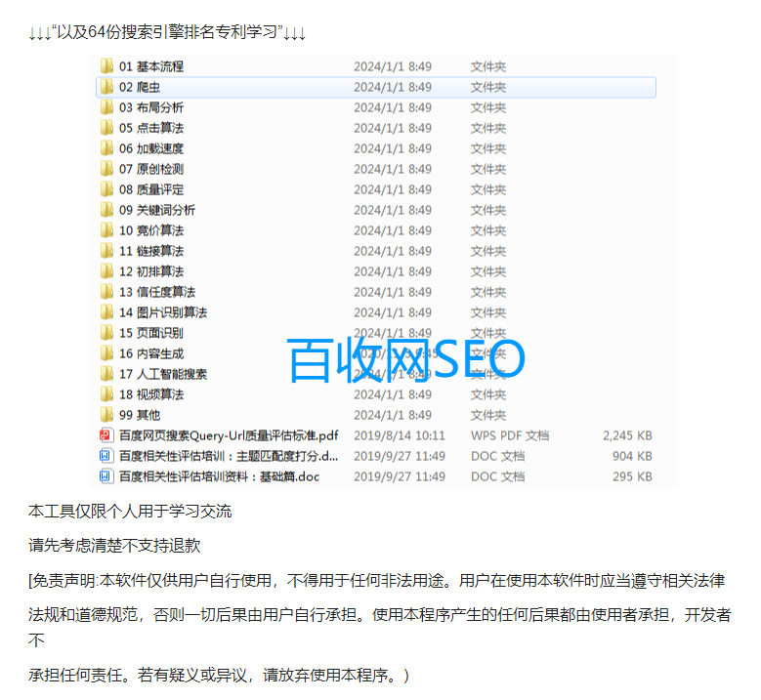The image size is (761, 700).
Task: Click the file size 2,245 KB
Action: pyautogui.click(x=627, y=435)
